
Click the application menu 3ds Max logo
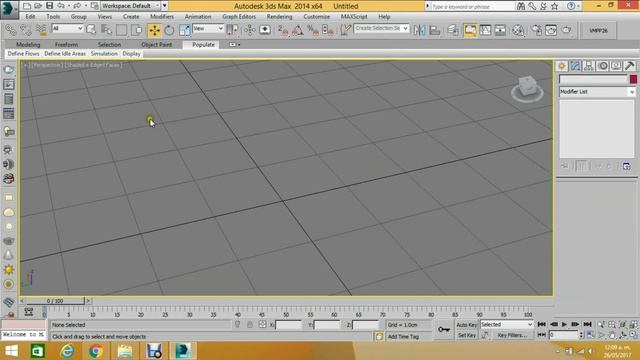click(9, 9)
